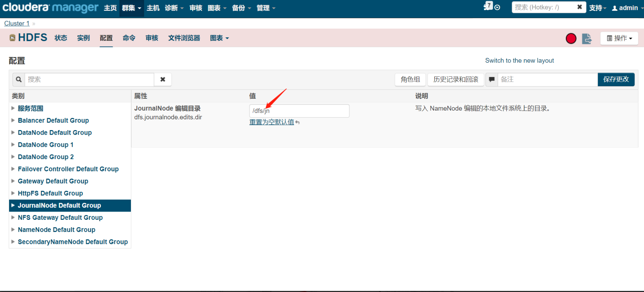Open the 诊断 dropdown menu
This screenshot has height=292, width=644.
174,8
